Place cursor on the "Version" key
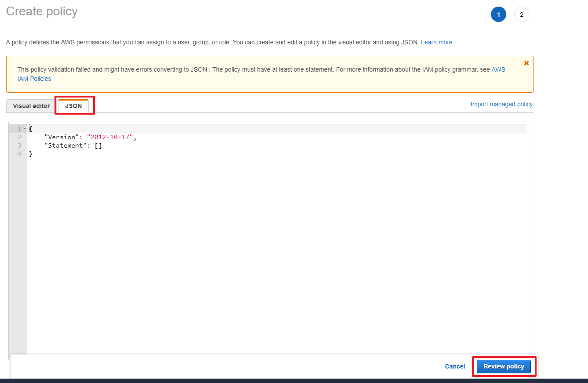Screen dimensions: 588x383 [62, 137]
